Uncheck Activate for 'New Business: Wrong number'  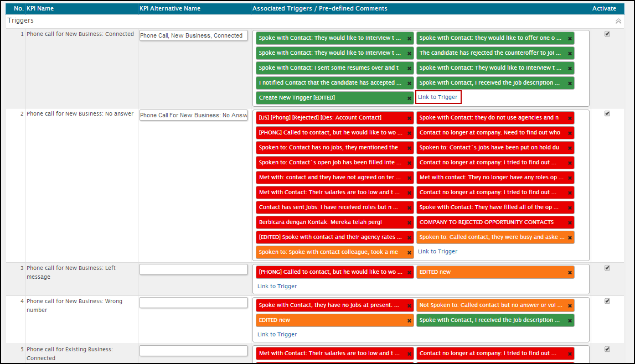[x=607, y=301]
